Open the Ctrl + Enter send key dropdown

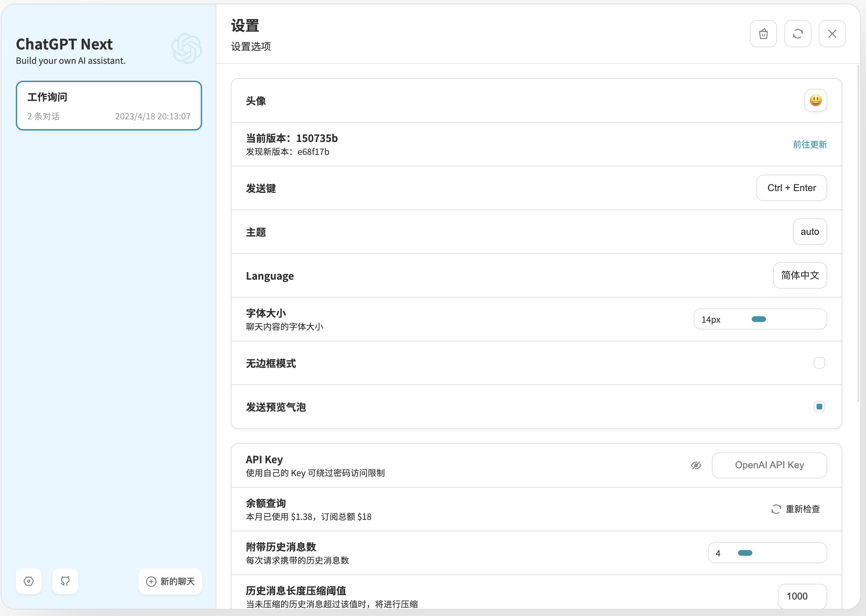792,188
